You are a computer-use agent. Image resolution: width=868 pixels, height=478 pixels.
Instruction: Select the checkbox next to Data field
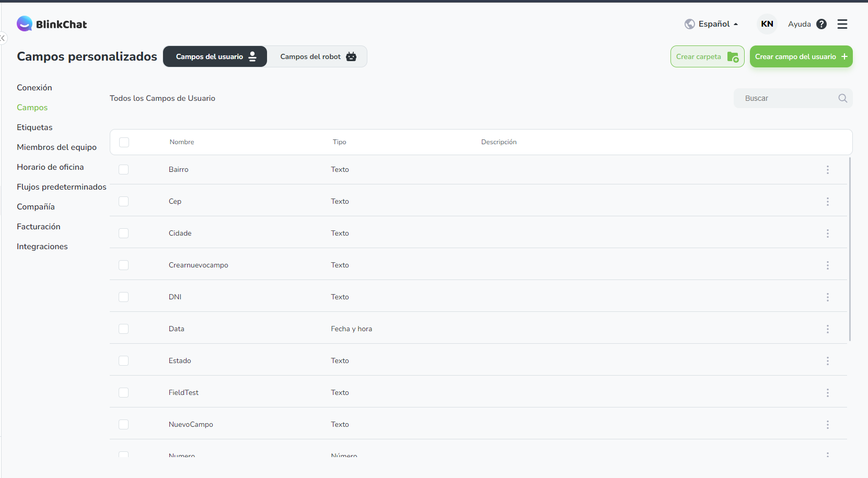(x=123, y=329)
